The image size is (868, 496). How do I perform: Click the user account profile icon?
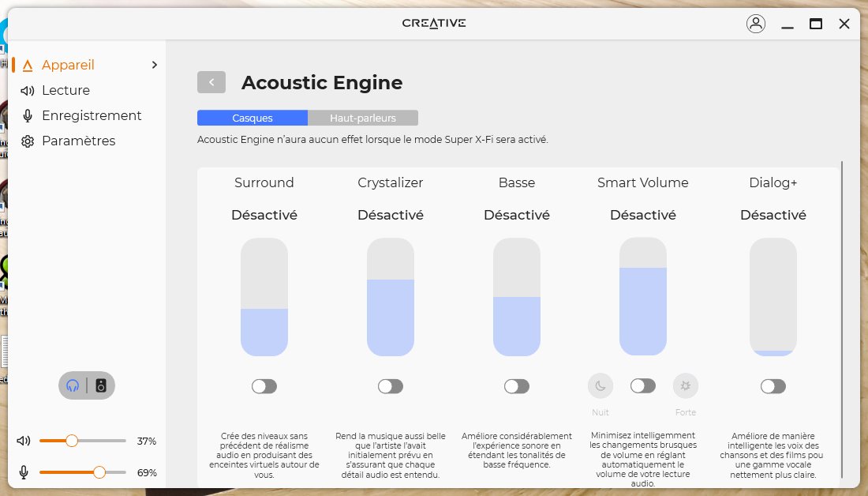coord(755,24)
